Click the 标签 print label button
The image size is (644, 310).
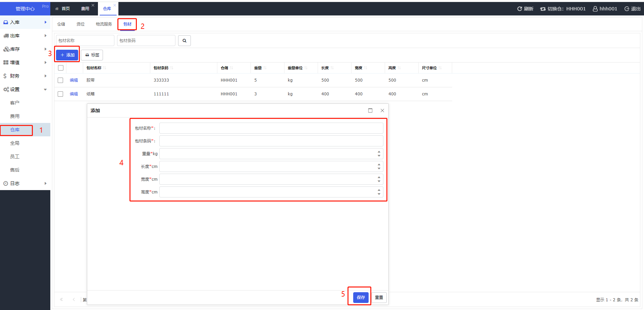tap(92, 55)
